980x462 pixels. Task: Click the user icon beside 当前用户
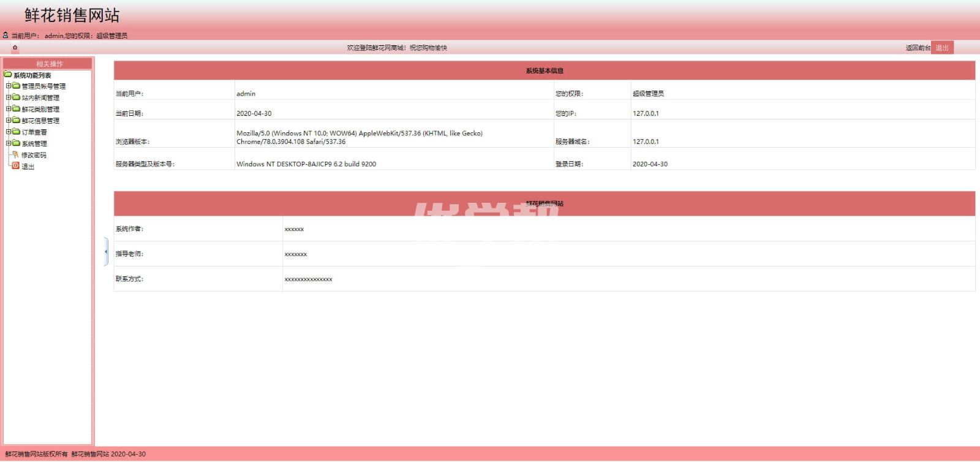[x=6, y=36]
